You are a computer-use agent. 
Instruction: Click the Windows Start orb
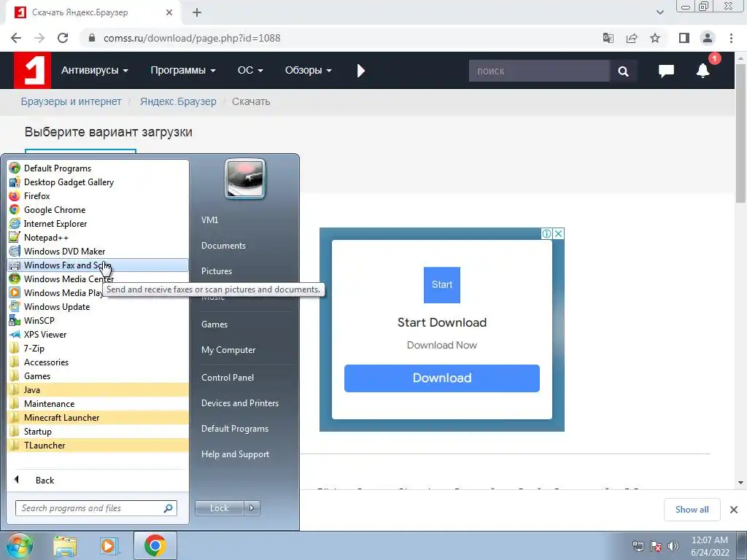pos(19,545)
